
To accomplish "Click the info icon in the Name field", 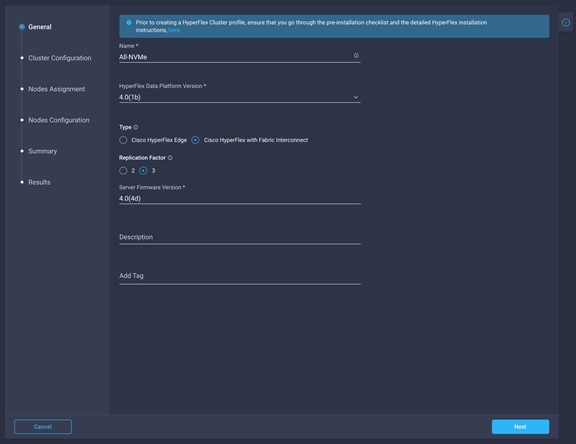I will tap(356, 55).
